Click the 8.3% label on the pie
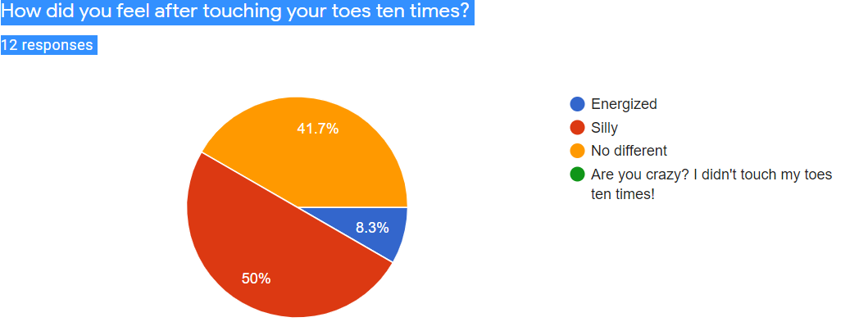The width and height of the screenshot is (868, 331). click(x=371, y=228)
